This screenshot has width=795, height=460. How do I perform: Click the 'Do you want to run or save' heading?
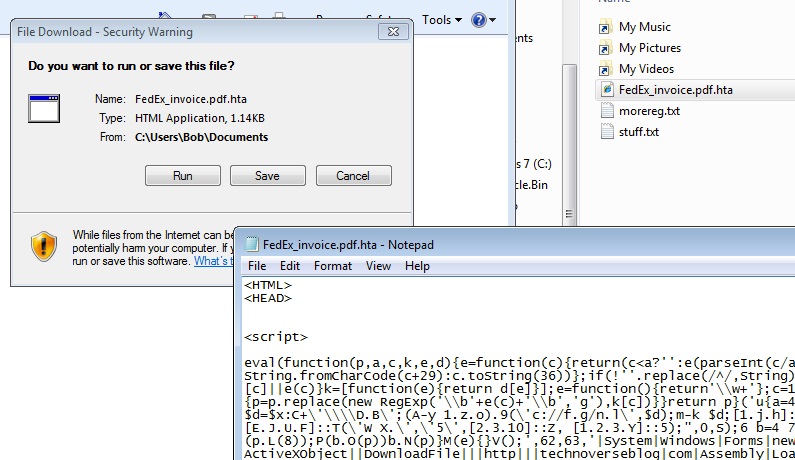click(x=131, y=66)
